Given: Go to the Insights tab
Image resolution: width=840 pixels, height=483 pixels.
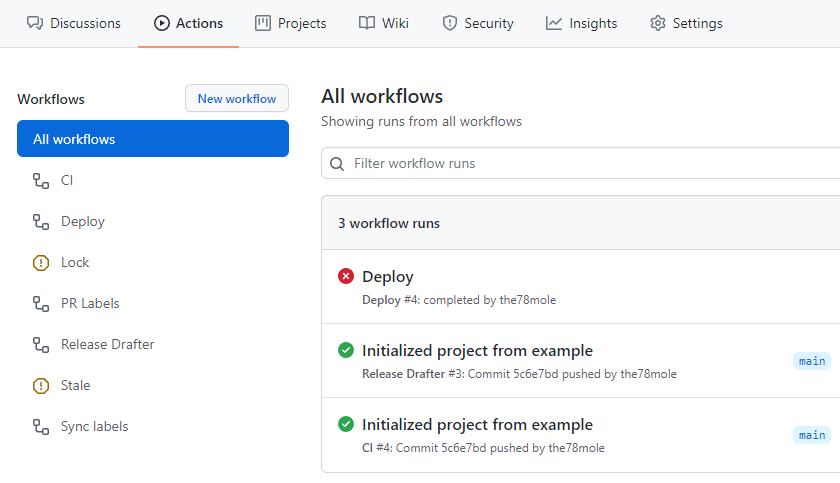Looking at the screenshot, I should [582, 23].
